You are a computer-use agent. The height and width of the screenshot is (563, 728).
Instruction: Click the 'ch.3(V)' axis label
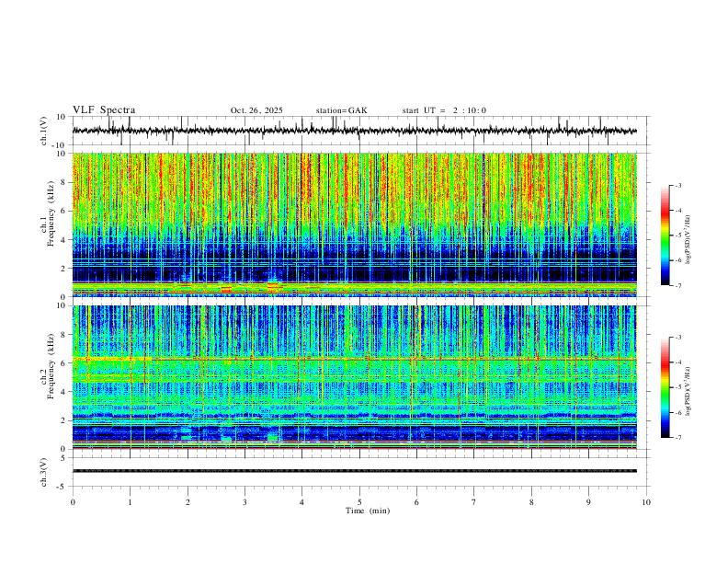click(44, 473)
